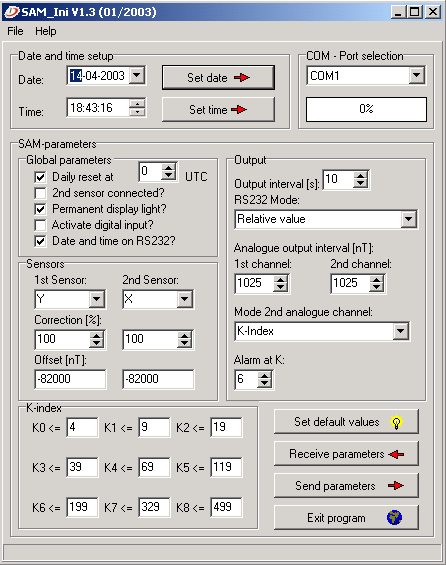Open the 1st Sensor Y dropdown

[x=97, y=299]
